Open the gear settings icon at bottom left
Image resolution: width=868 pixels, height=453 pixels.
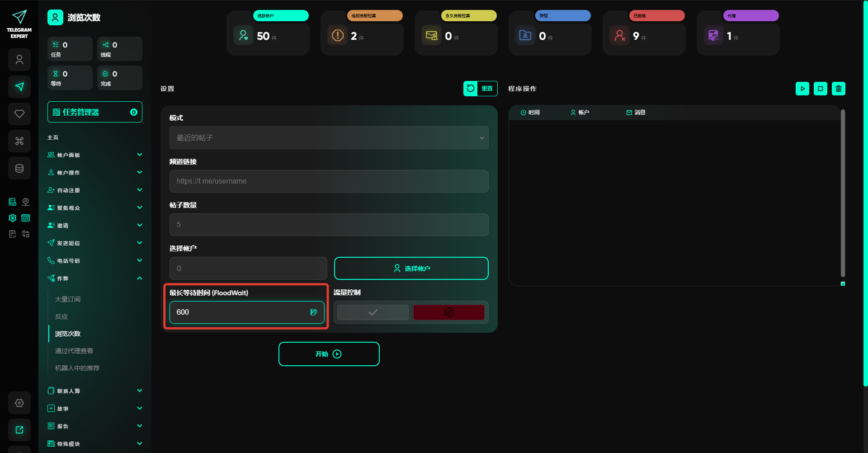tap(19, 403)
